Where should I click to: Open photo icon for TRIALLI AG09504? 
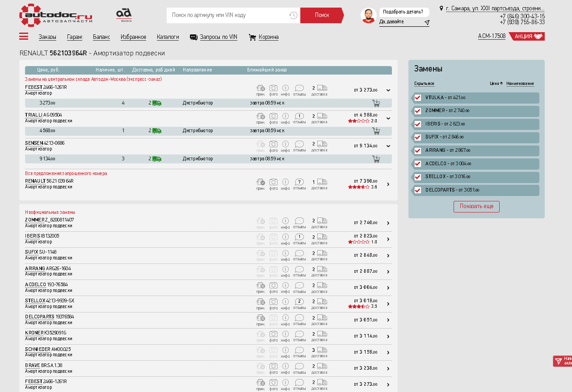273,117
